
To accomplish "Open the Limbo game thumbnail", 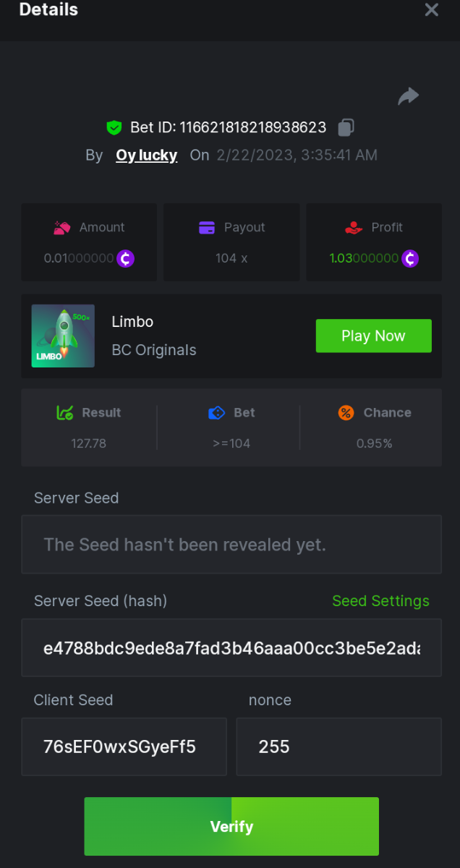I will coord(63,336).
